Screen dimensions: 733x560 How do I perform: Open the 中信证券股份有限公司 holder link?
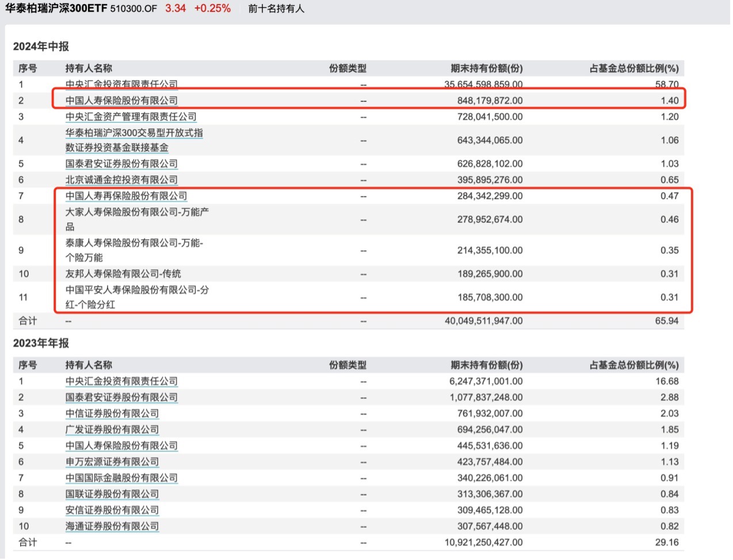112,413
